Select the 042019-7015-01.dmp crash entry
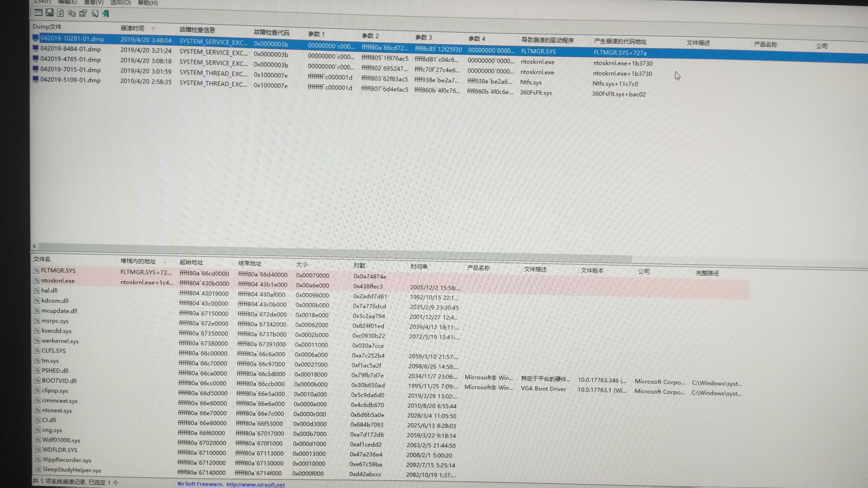The height and width of the screenshot is (488, 868). tap(70, 70)
